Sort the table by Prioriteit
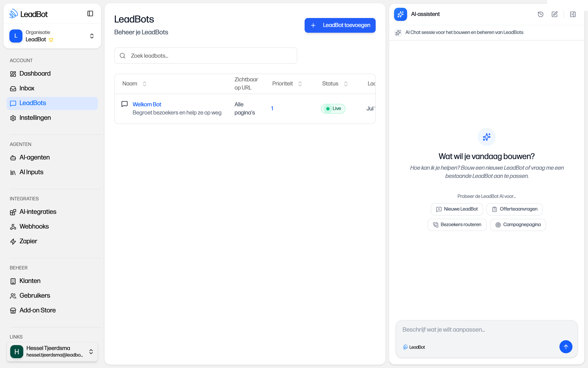This screenshot has height=368, width=588. (x=287, y=84)
